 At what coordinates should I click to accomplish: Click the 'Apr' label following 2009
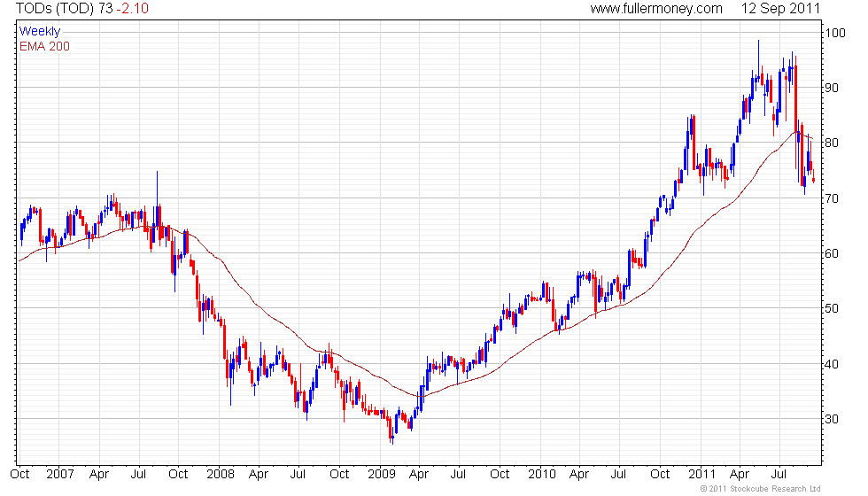pyautogui.click(x=418, y=475)
